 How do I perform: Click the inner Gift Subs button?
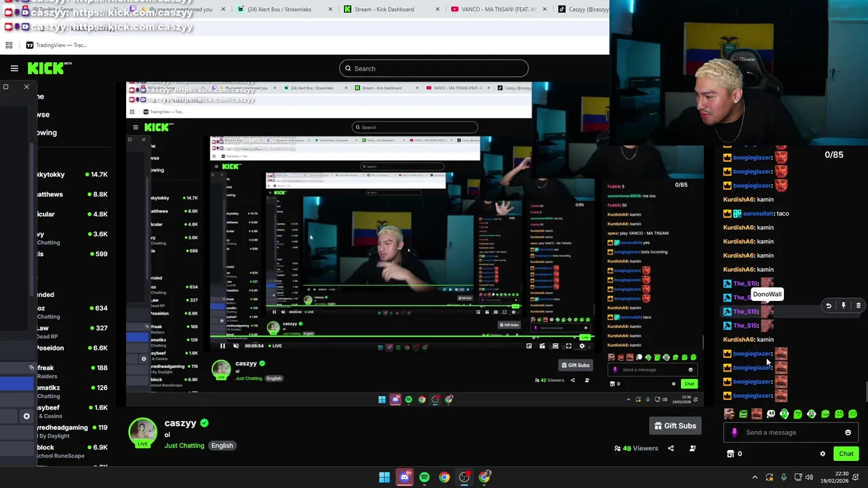click(575, 365)
